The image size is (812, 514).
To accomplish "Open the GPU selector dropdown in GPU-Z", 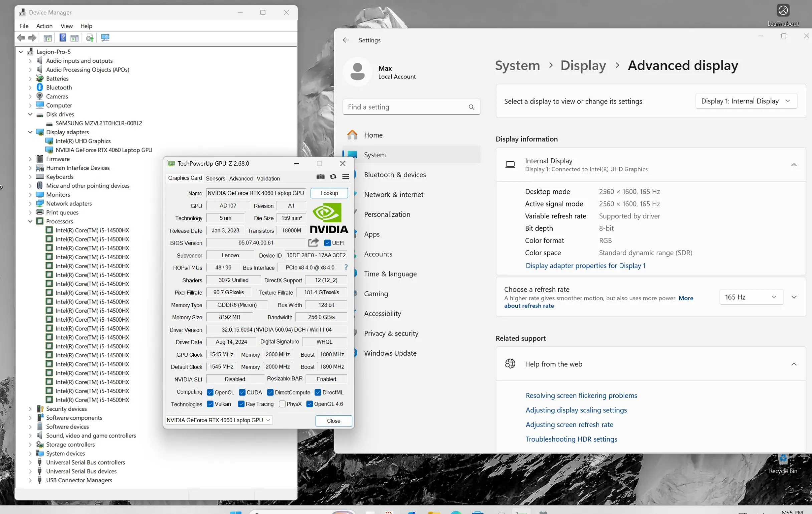I will pos(218,420).
